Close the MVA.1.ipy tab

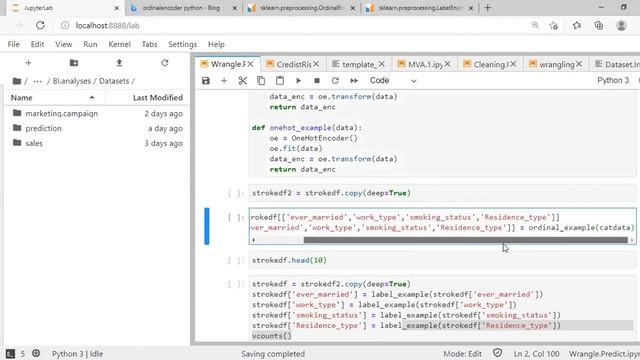(448, 64)
